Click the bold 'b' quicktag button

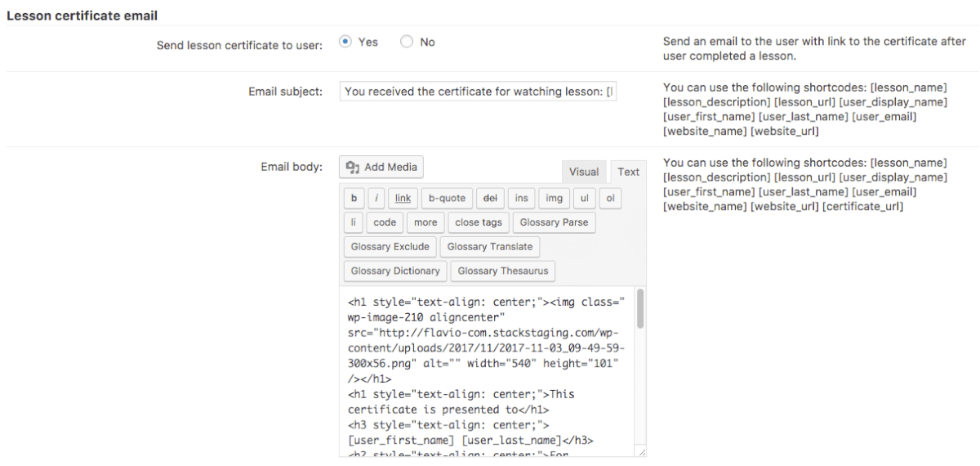pyautogui.click(x=354, y=198)
